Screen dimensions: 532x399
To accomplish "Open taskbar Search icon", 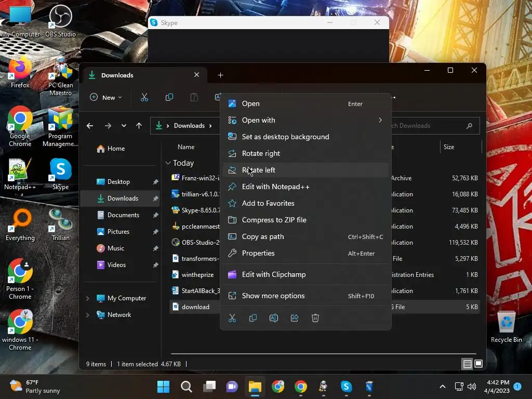I will [x=187, y=387].
